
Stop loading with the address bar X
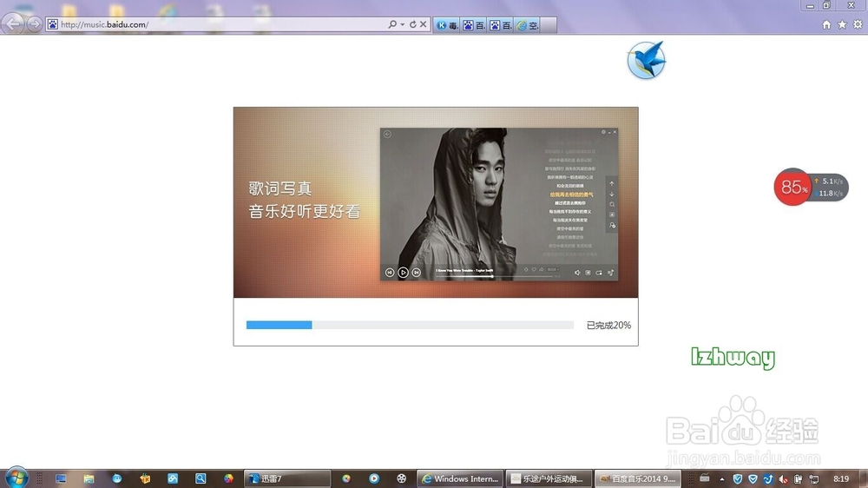pos(423,24)
